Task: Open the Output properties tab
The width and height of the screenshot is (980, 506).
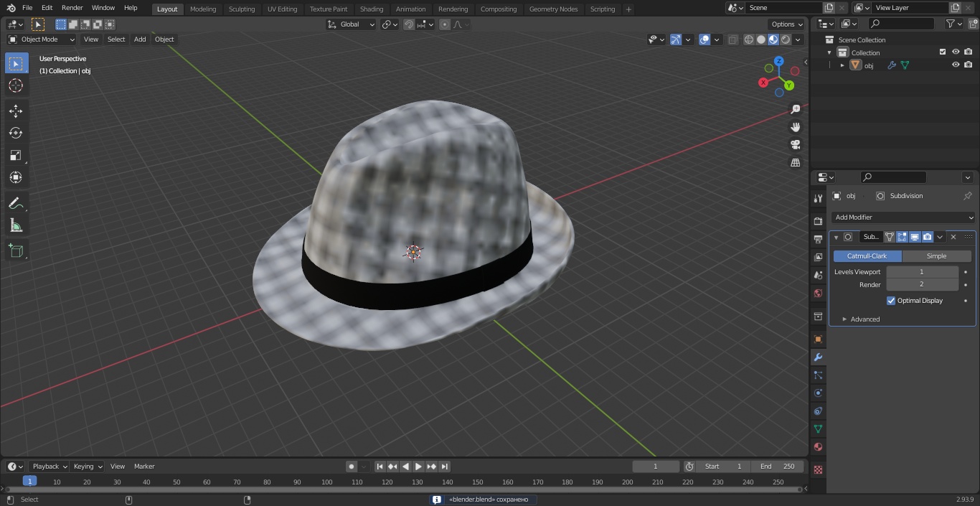Action: pyautogui.click(x=818, y=239)
